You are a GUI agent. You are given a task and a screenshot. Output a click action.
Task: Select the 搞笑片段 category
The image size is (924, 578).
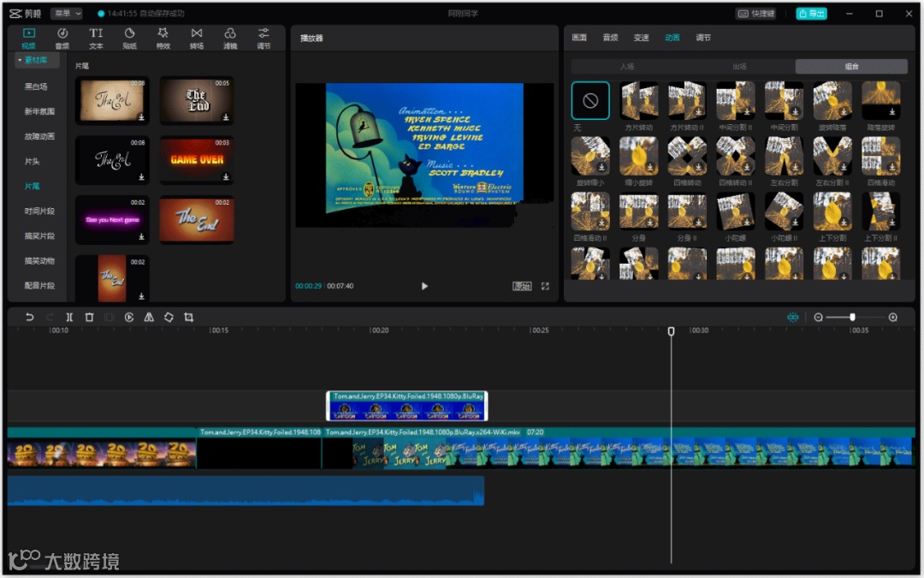point(38,236)
